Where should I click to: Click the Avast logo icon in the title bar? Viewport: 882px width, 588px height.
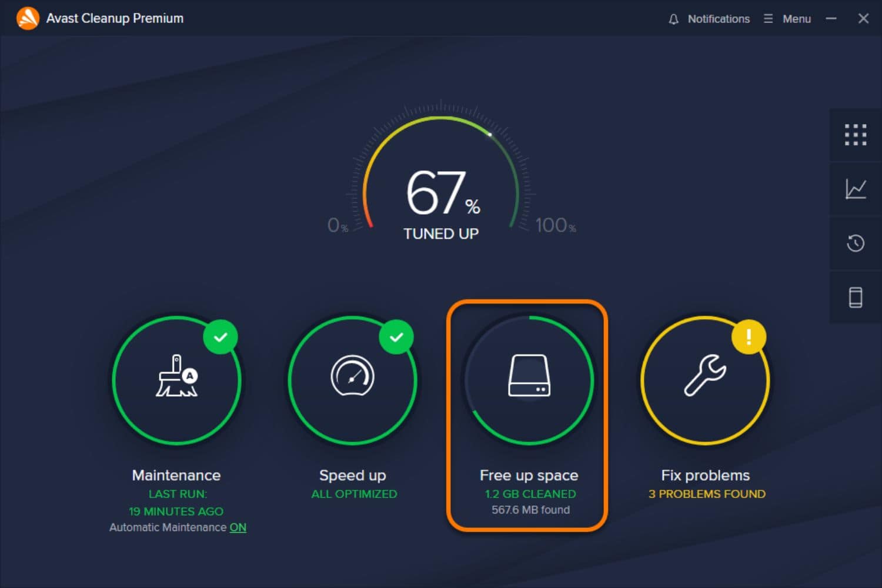(x=28, y=18)
